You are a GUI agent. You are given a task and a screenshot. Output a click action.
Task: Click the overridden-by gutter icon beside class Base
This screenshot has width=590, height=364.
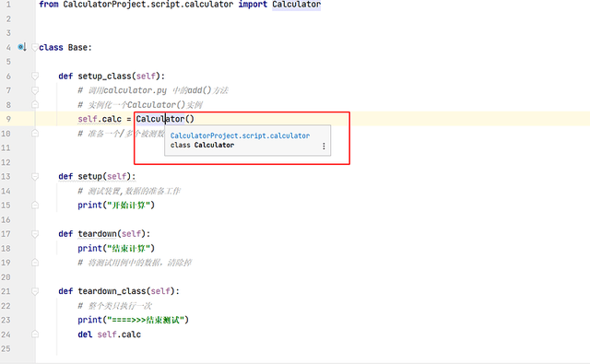tap(22, 47)
